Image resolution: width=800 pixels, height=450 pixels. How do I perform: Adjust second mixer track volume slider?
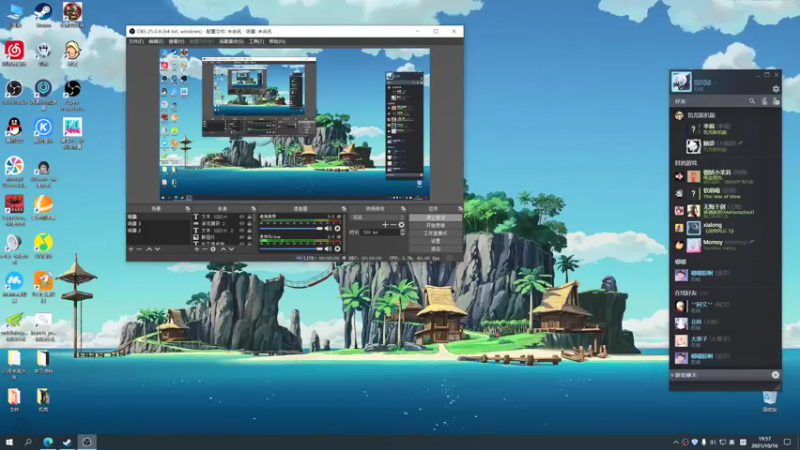291,249
